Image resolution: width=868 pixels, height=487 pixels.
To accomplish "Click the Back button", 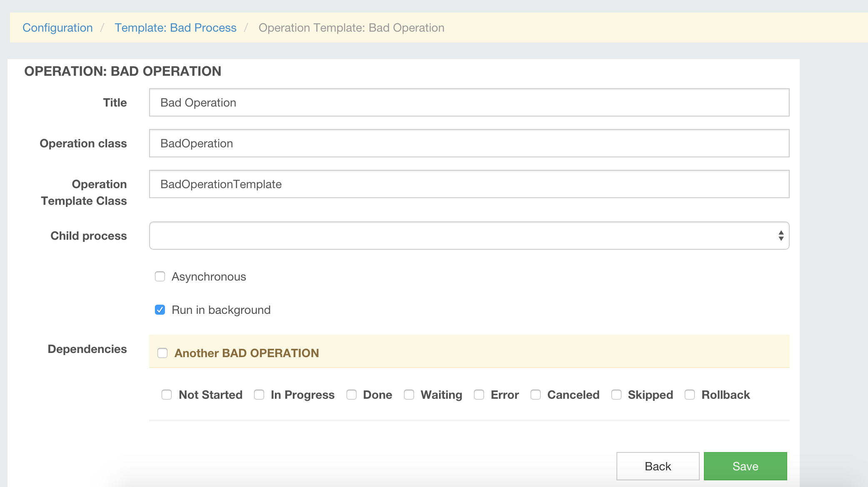I will click(x=658, y=466).
